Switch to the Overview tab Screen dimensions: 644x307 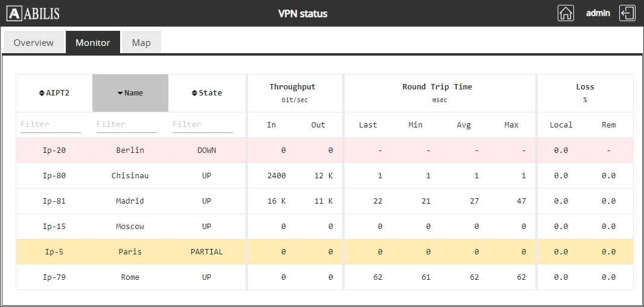(34, 43)
